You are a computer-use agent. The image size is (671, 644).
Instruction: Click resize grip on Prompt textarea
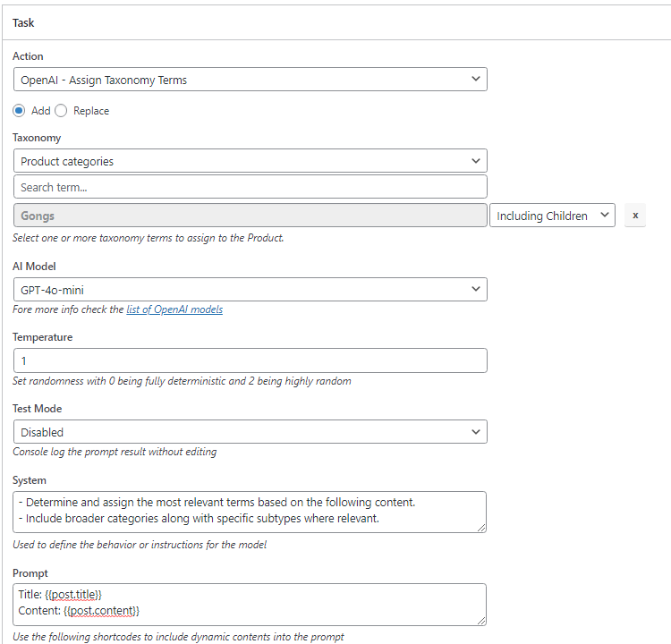(x=481, y=620)
